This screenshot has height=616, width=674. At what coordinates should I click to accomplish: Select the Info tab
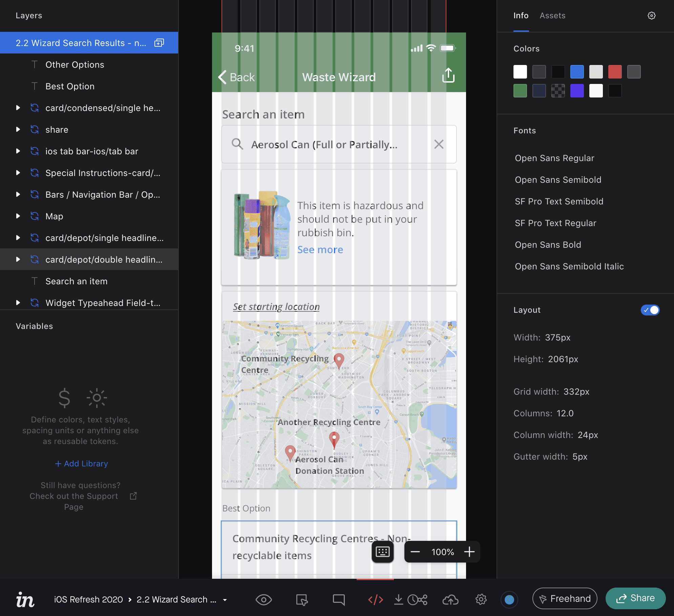click(521, 16)
